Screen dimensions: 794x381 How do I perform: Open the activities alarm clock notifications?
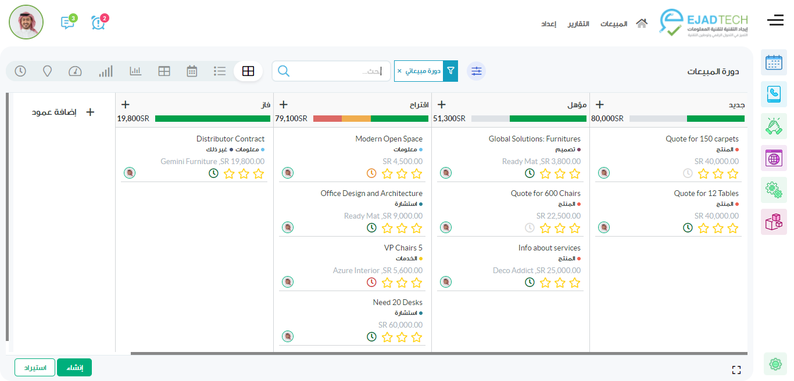point(98,22)
